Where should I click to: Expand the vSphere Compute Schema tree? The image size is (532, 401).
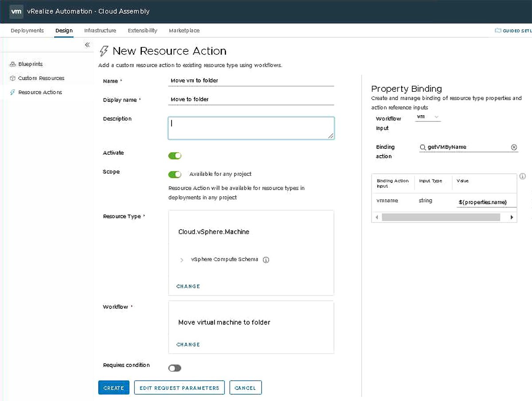pos(182,260)
